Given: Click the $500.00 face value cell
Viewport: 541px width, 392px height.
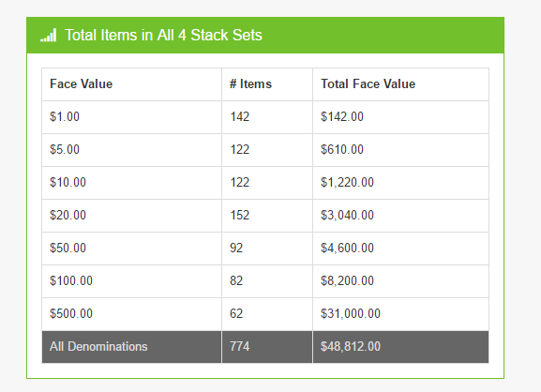Looking at the screenshot, I should (131, 313).
